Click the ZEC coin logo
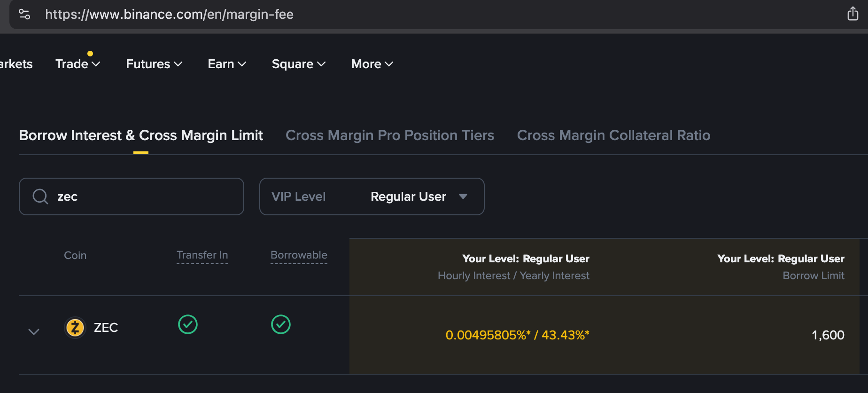 click(75, 328)
